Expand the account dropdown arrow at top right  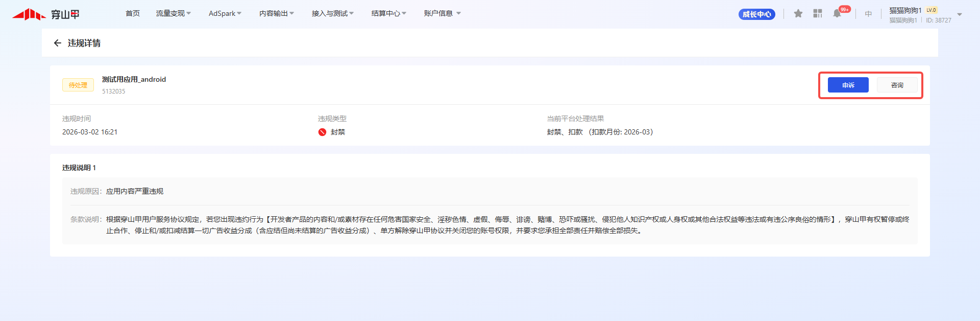pos(960,15)
